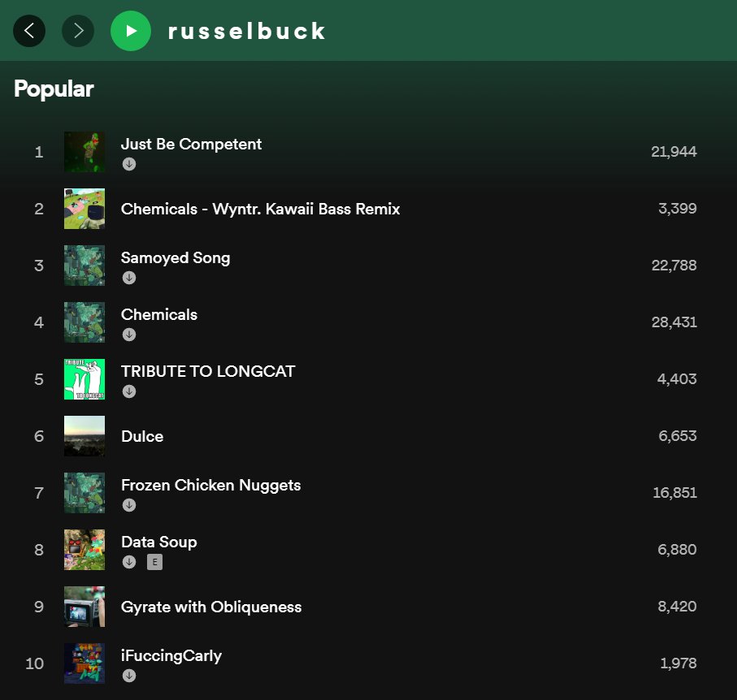Click track number 8 beside Data Soup
The height and width of the screenshot is (700, 737).
click(x=39, y=550)
